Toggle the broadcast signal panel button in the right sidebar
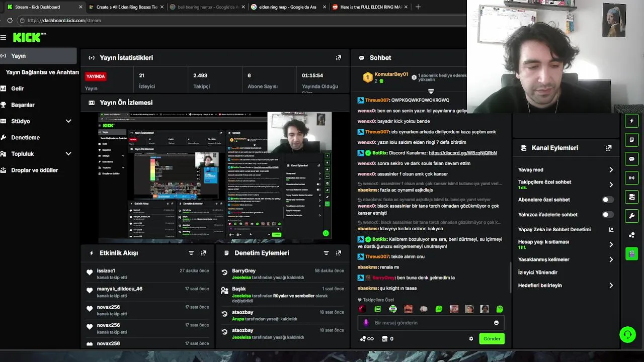 (632, 177)
